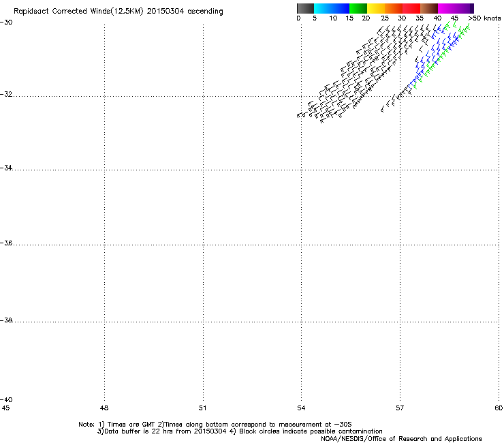Viewport: 504px width, 443px height.
Task: Click the orange 25-30 knots color segment
Action: 394,8
